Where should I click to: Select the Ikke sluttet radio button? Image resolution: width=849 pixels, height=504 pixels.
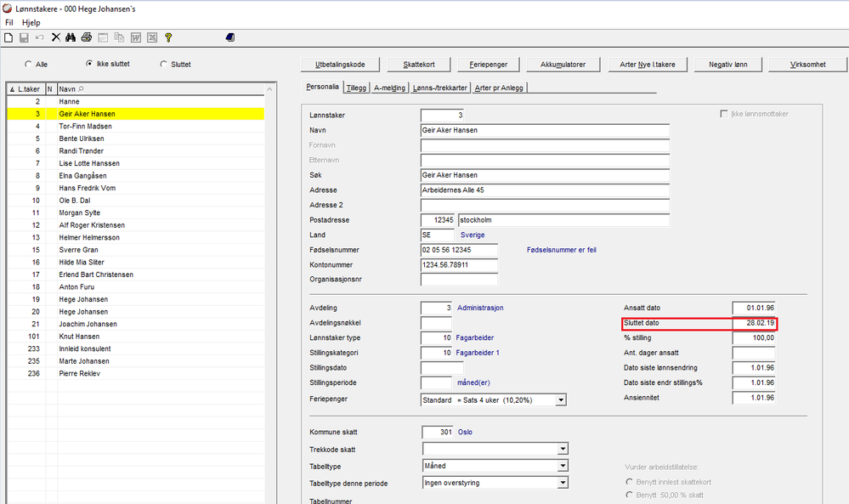[89, 64]
